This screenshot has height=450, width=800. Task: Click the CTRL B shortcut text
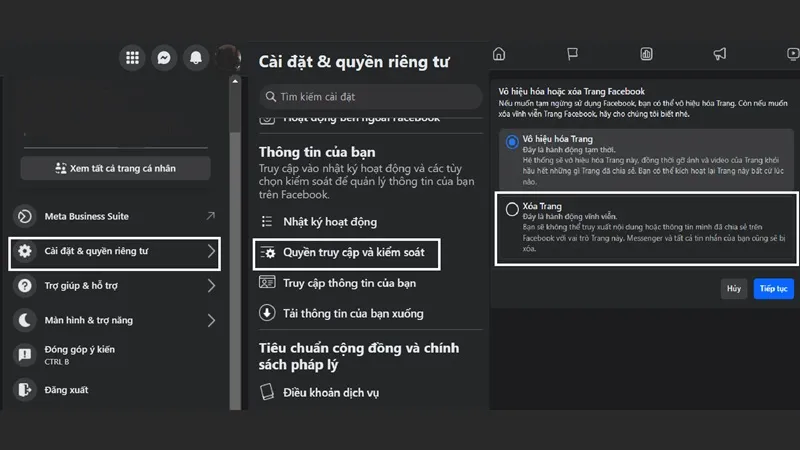[x=57, y=362]
